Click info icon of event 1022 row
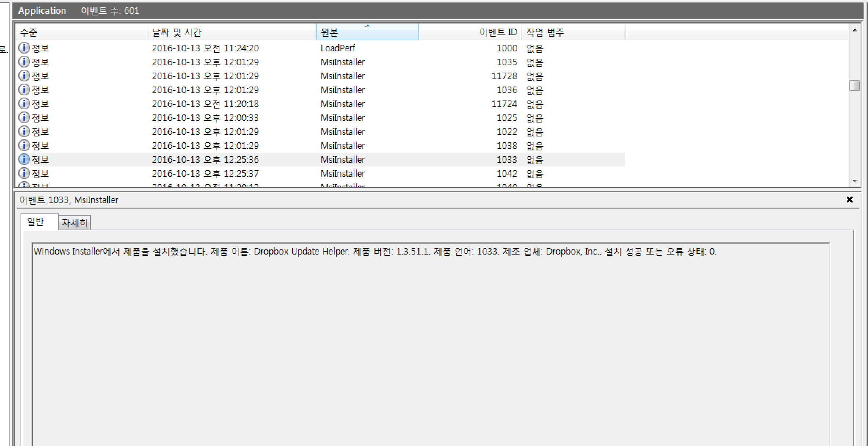This screenshot has width=868, height=446. (x=24, y=131)
